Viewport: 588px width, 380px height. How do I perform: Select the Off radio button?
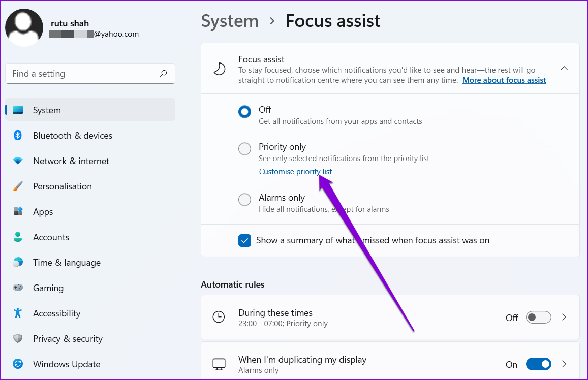244,112
